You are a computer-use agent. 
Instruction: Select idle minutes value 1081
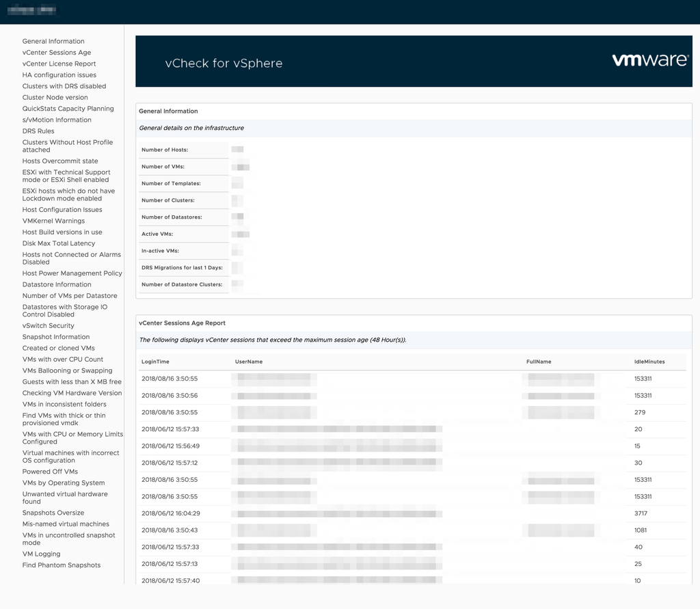pos(640,530)
